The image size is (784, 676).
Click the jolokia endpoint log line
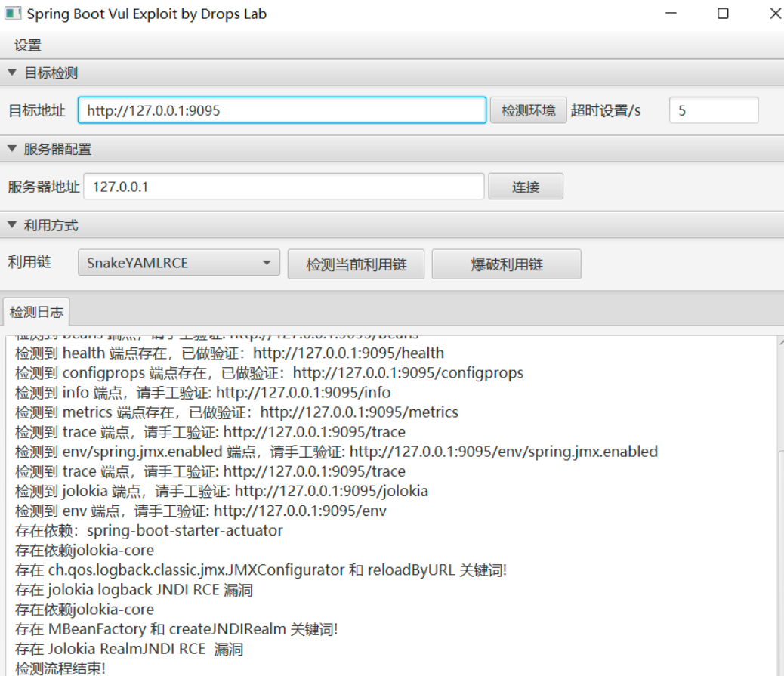click(221, 491)
